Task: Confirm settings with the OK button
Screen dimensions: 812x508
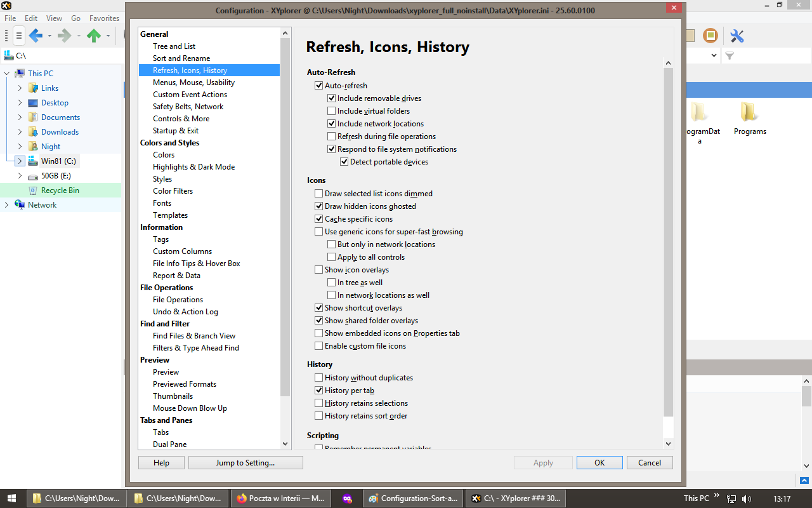Action: (x=599, y=462)
